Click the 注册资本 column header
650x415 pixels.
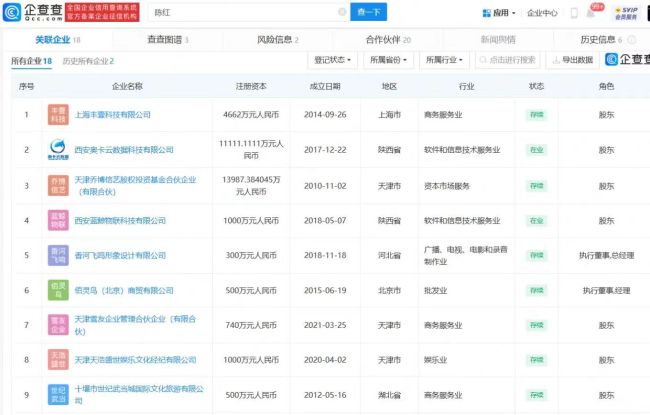[251, 86]
